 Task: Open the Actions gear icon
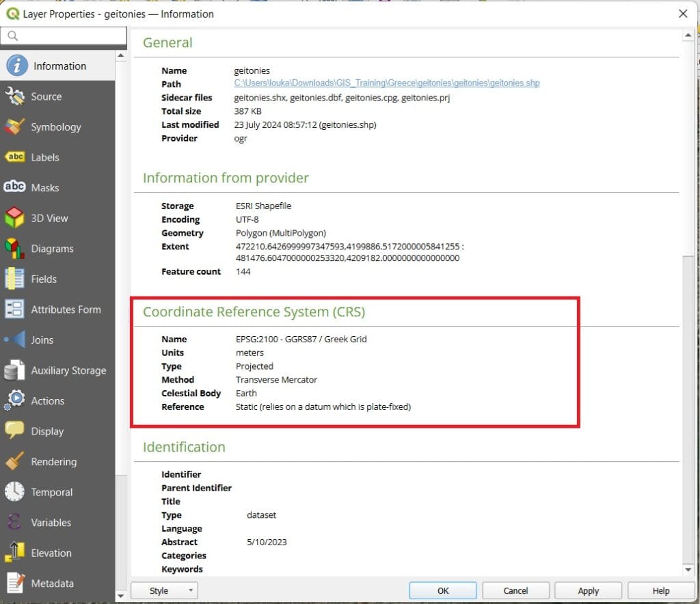(x=14, y=400)
